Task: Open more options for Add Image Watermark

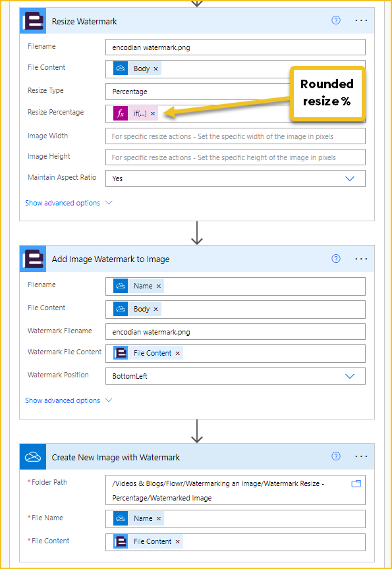Action: pos(361,259)
